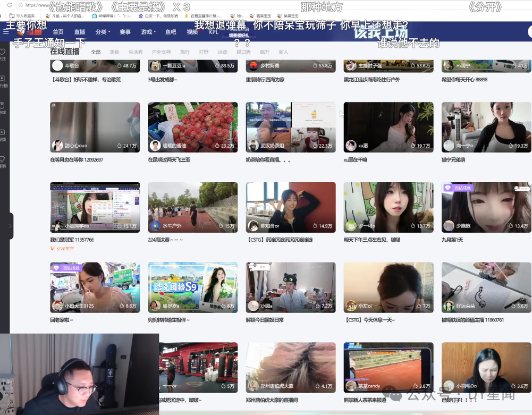Click the avatar of streamer 好运朵朵
Screen dimensions: 532x415
tap(449, 306)
